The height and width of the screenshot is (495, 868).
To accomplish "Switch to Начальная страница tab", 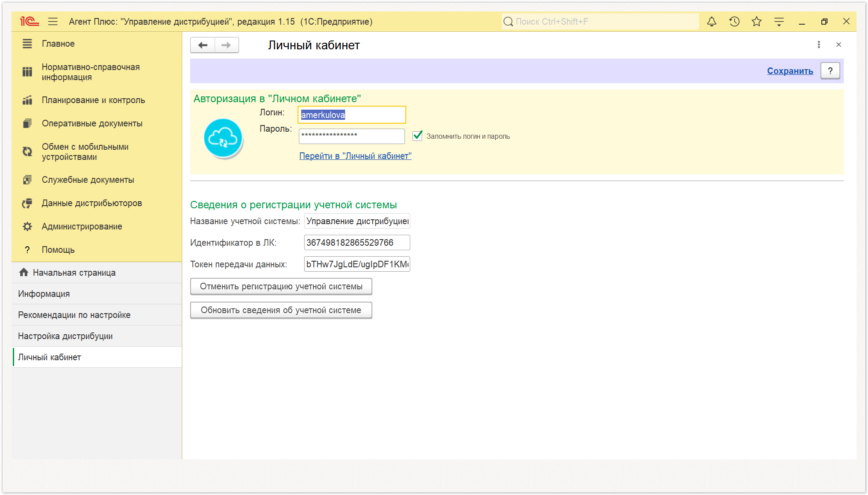I will click(x=97, y=273).
